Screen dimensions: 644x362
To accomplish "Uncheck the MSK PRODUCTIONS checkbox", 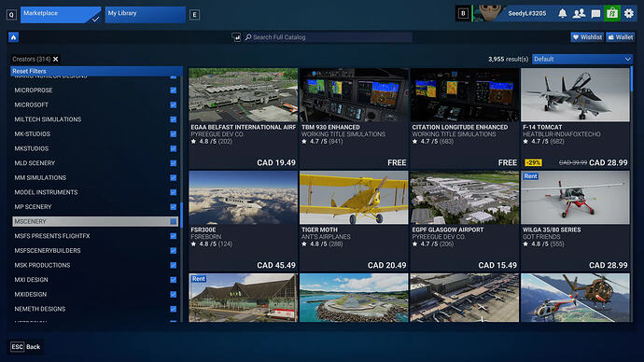I will pos(174,265).
